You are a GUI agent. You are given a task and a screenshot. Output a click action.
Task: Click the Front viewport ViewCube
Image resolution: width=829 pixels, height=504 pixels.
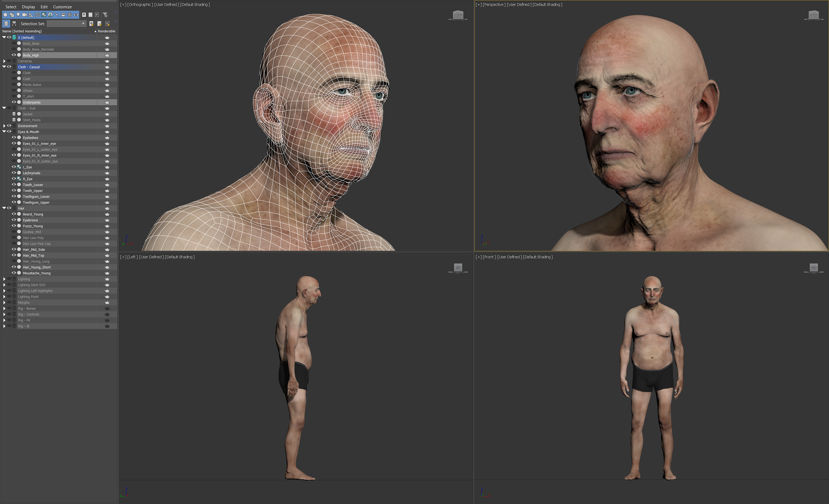(813, 268)
